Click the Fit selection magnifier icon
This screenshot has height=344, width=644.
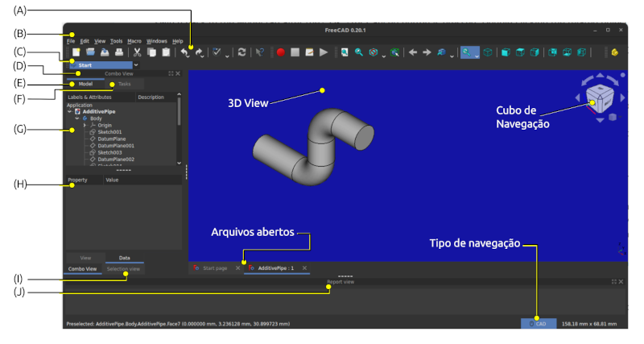point(359,52)
